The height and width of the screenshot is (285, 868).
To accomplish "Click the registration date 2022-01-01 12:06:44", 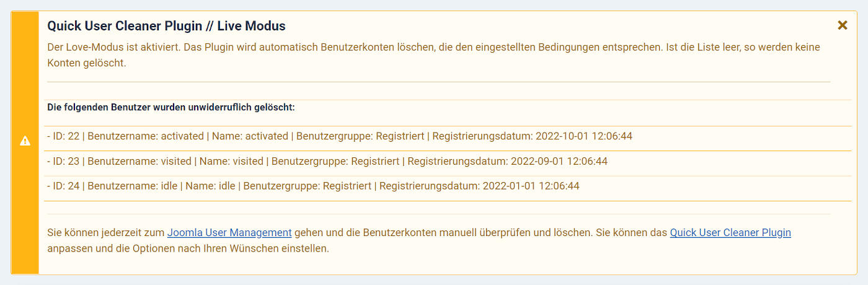I will click(531, 186).
